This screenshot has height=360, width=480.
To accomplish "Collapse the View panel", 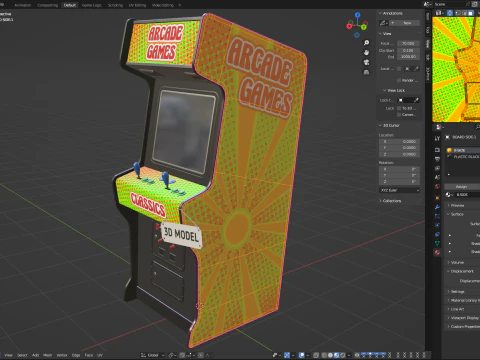I will (380, 34).
